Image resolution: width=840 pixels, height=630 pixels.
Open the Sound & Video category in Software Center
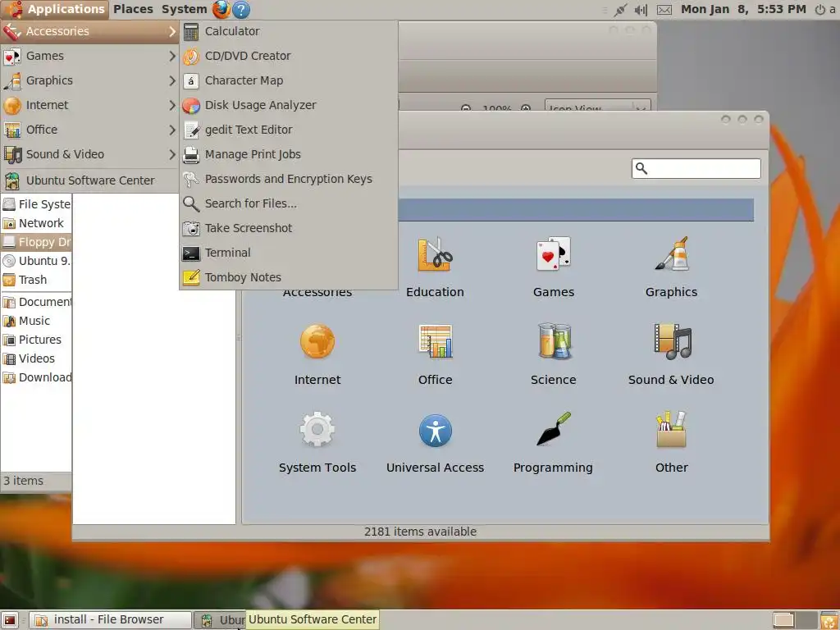(x=671, y=354)
